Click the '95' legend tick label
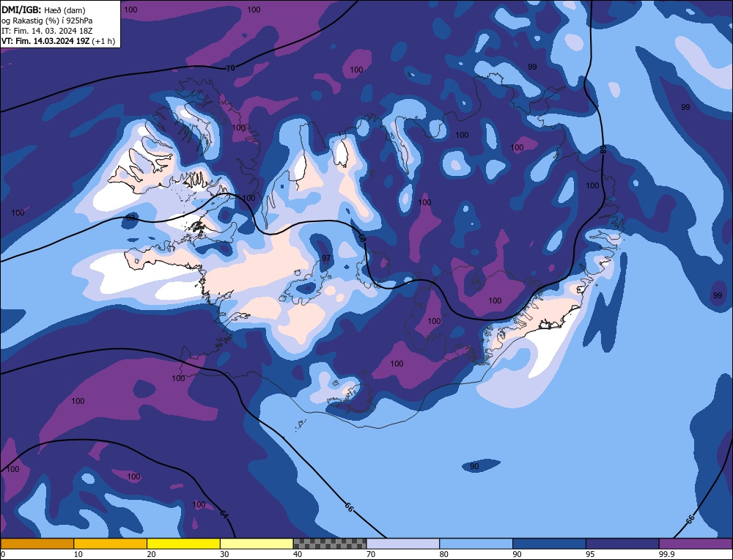This screenshot has height=560, width=733. click(x=590, y=554)
